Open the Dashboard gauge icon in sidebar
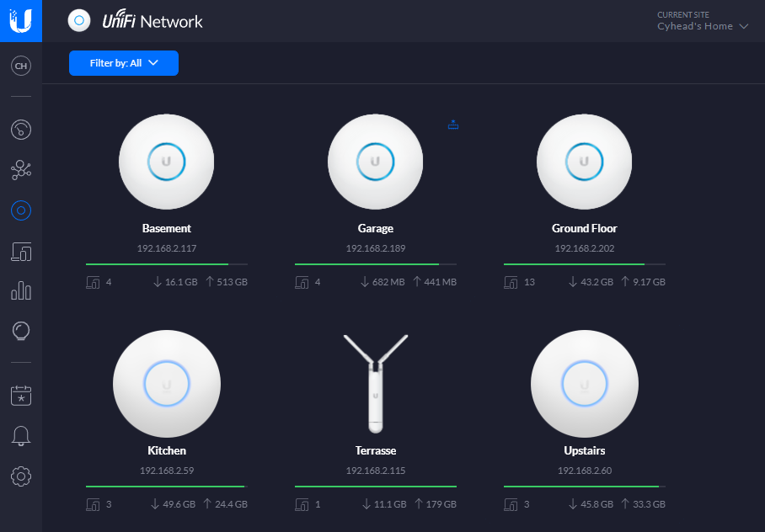 point(21,130)
